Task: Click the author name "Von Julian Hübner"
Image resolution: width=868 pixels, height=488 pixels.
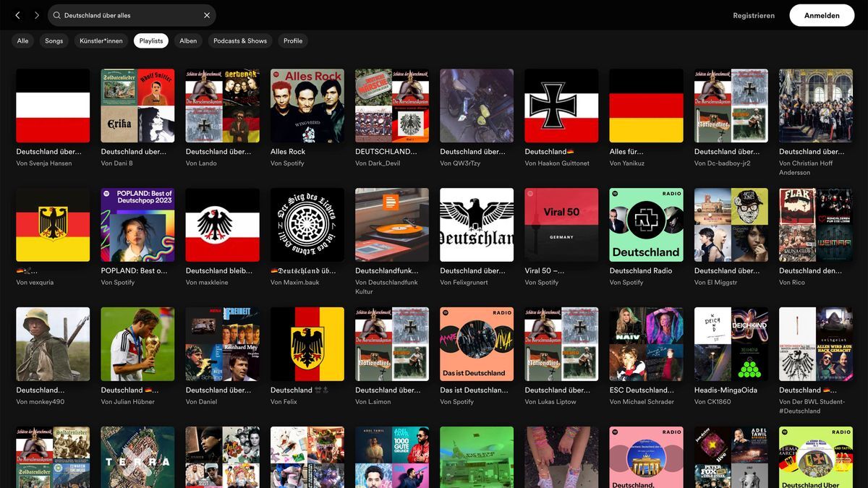Action: pos(127,402)
